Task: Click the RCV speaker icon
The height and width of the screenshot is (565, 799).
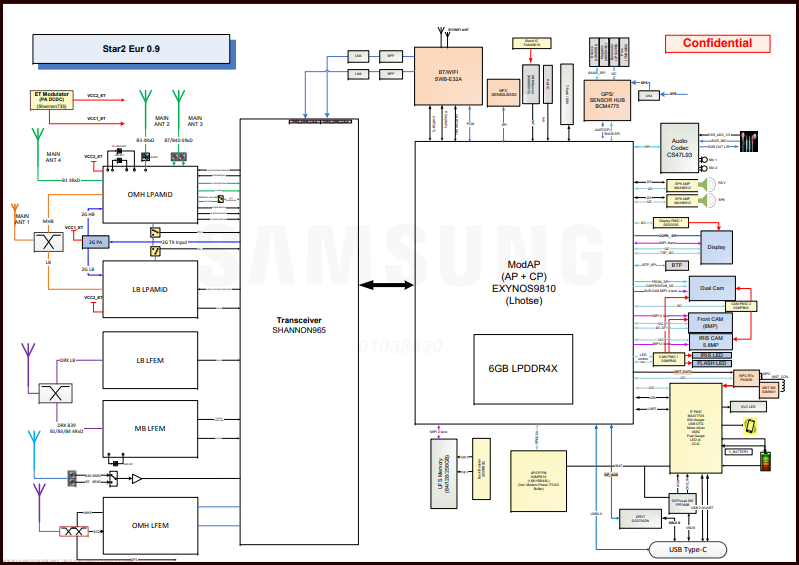Action: click(708, 184)
